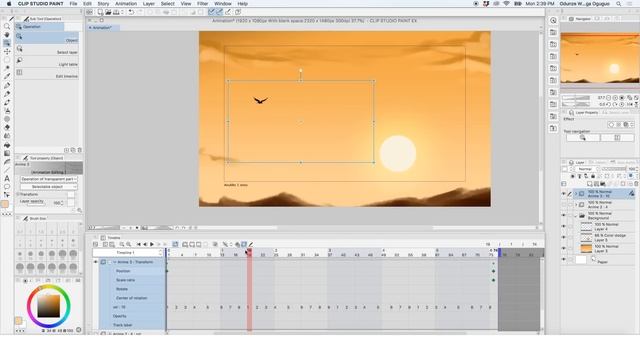
Task: Open the File menu
Action: coord(73,4)
